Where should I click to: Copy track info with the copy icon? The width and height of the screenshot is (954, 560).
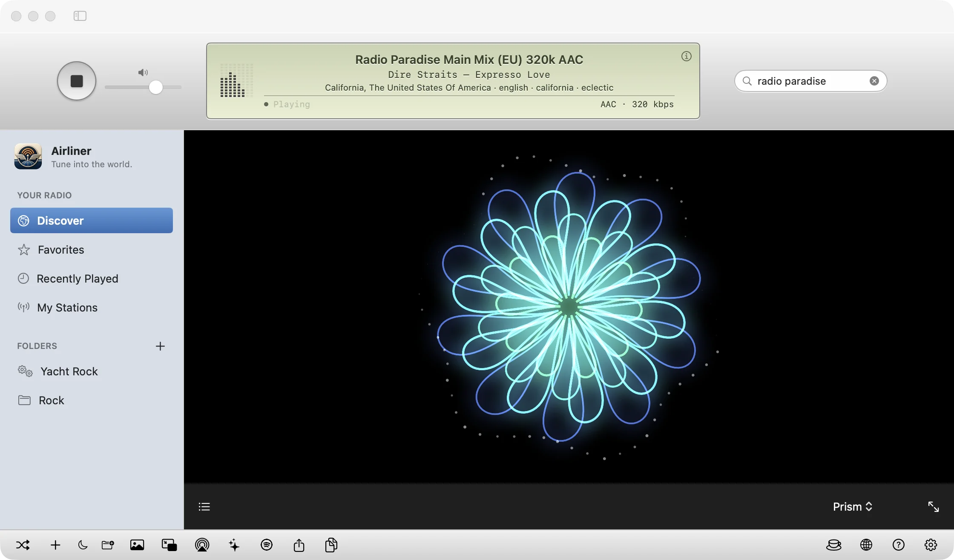coord(331,545)
